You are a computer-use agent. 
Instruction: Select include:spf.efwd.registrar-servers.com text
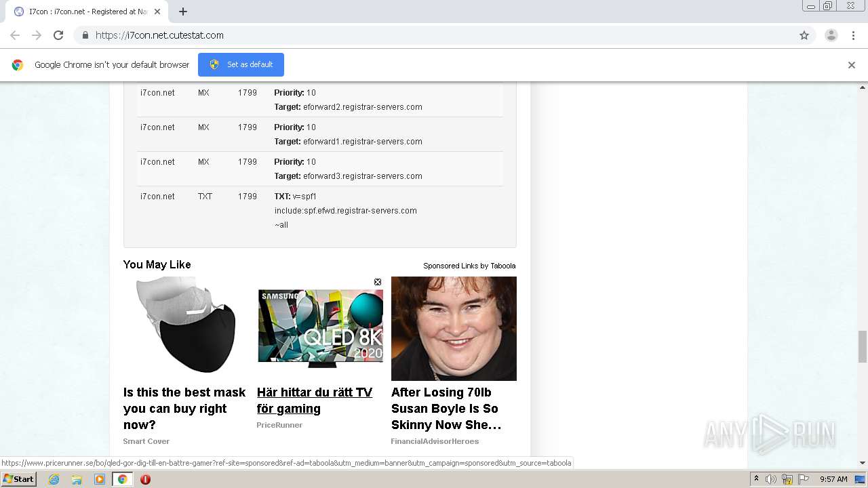(x=346, y=211)
